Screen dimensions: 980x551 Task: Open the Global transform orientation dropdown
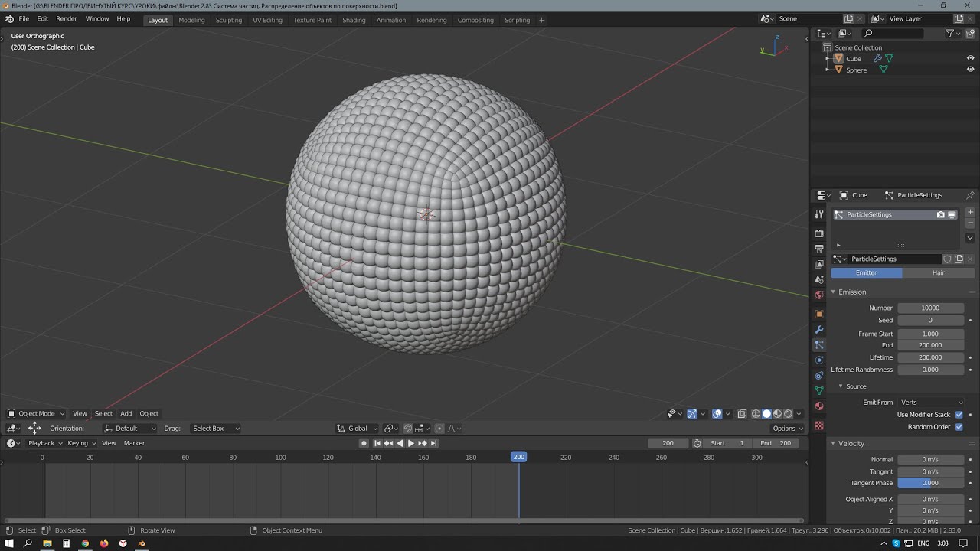point(358,429)
